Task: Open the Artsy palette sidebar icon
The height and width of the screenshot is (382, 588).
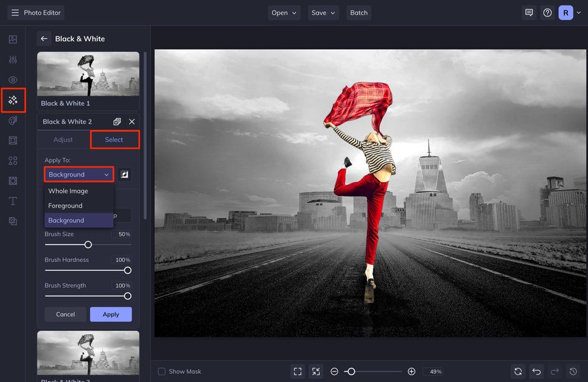Action: point(12,120)
